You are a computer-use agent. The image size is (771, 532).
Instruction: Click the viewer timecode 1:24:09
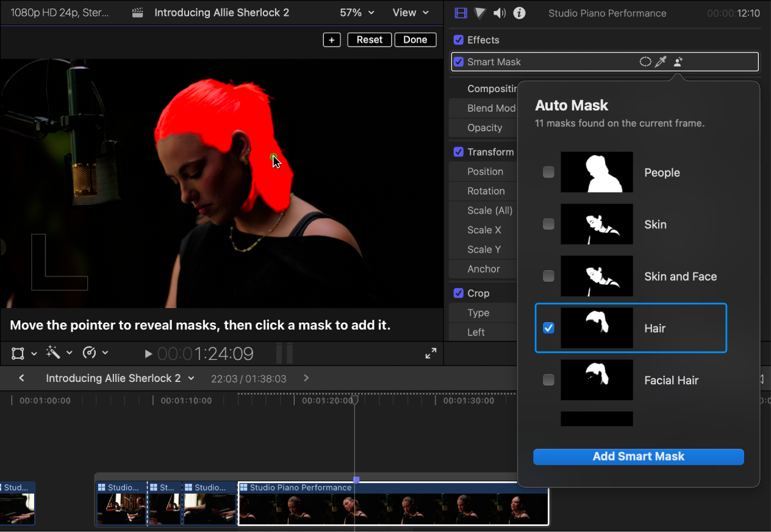click(206, 354)
